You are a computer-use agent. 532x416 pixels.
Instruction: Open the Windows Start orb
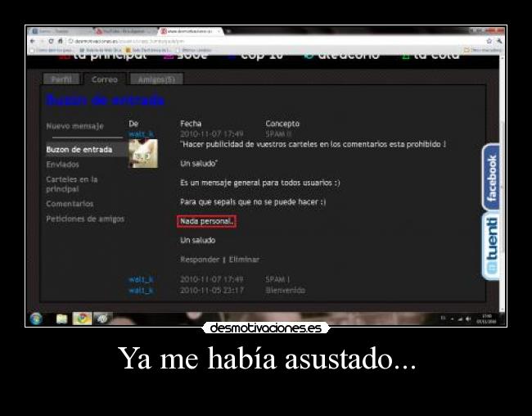pos(36,319)
